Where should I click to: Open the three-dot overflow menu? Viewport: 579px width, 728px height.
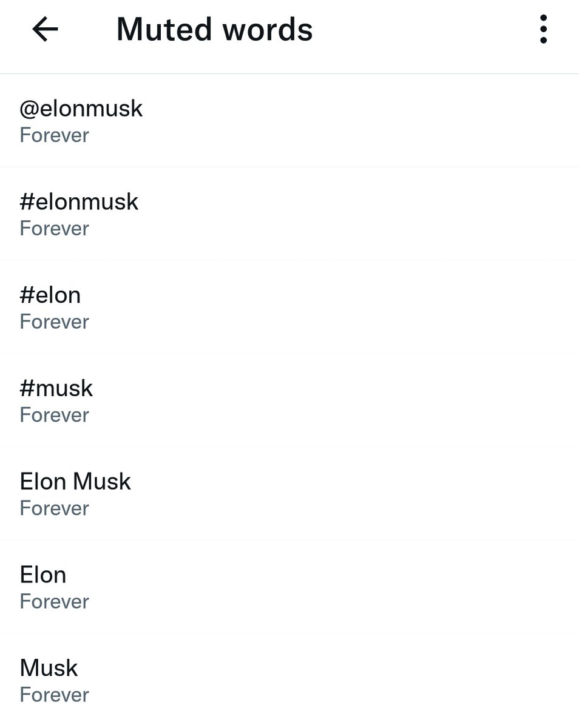543,29
